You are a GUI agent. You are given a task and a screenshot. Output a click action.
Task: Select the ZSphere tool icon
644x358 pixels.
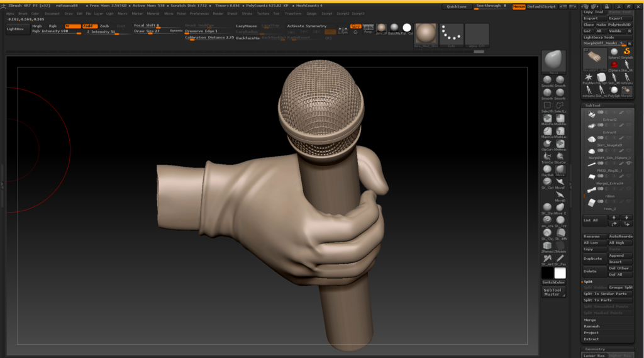click(x=614, y=65)
